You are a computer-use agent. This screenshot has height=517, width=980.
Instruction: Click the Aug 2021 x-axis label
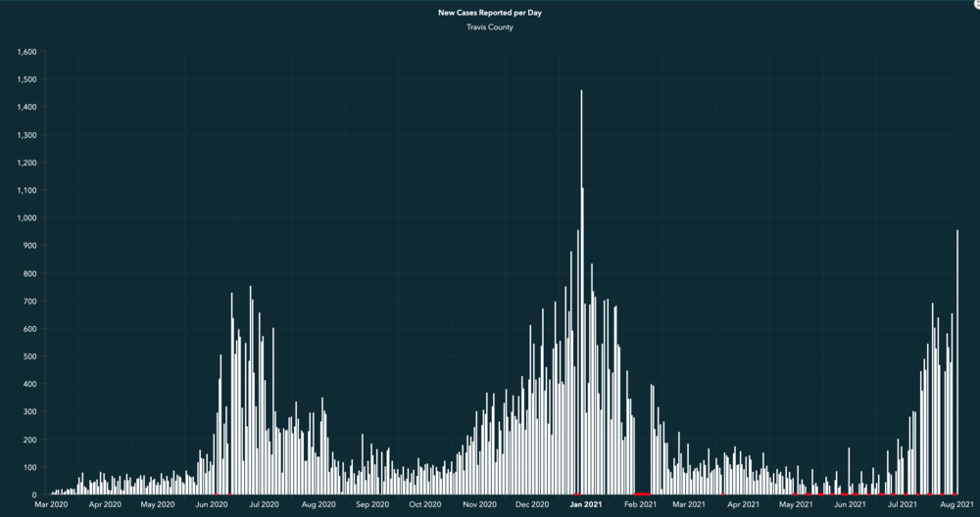coord(957,505)
